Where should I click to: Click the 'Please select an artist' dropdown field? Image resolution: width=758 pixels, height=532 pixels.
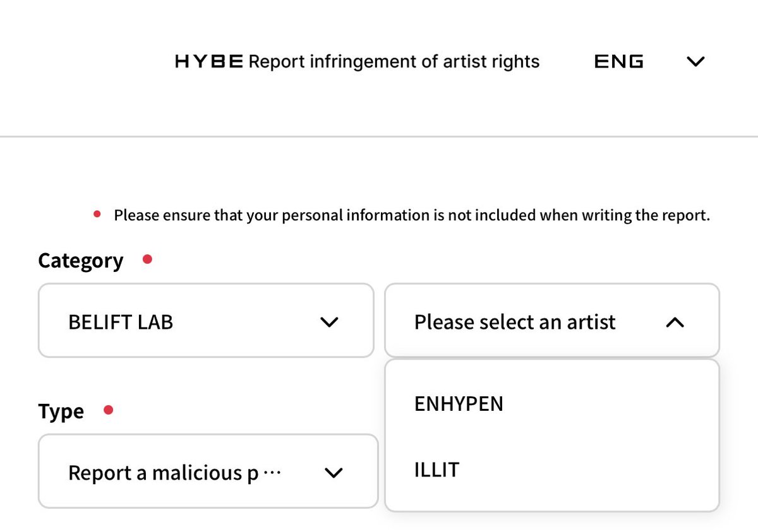[515, 322]
